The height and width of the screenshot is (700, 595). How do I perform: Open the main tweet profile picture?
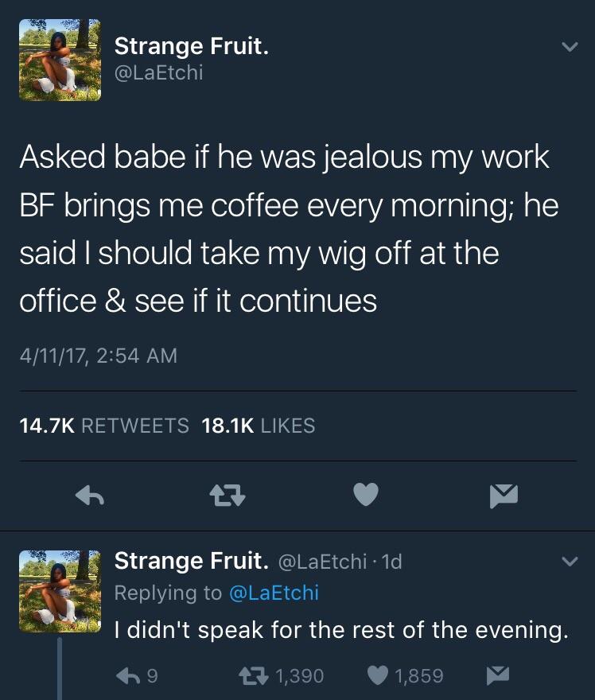click(x=60, y=60)
